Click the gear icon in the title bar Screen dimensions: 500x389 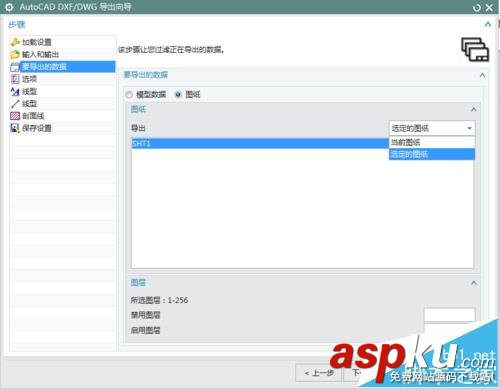(9, 7)
